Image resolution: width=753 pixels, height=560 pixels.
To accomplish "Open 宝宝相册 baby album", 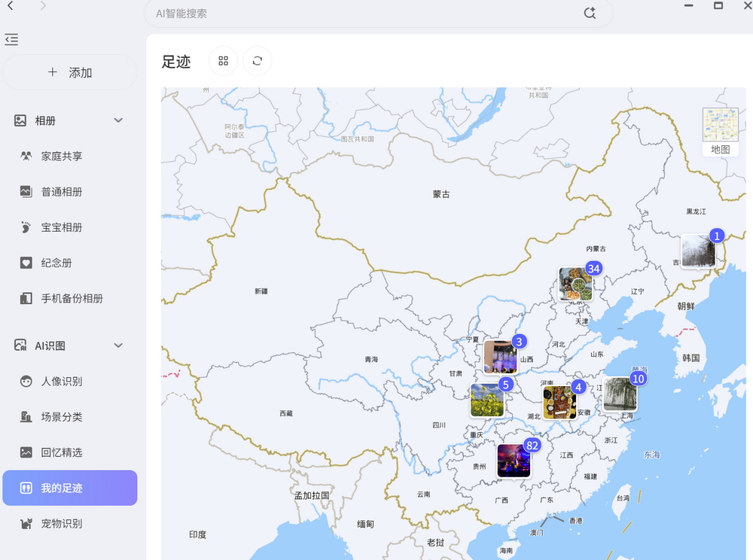I will [x=62, y=227].
